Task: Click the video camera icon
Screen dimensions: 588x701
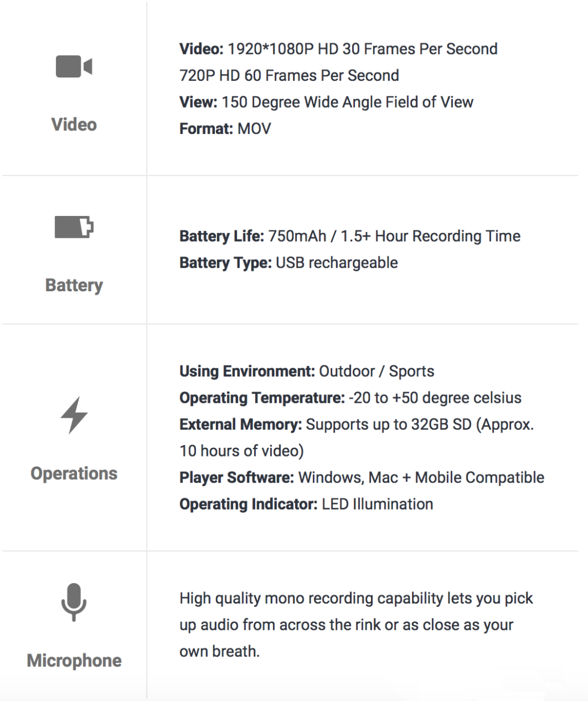Action: (73, 67)
